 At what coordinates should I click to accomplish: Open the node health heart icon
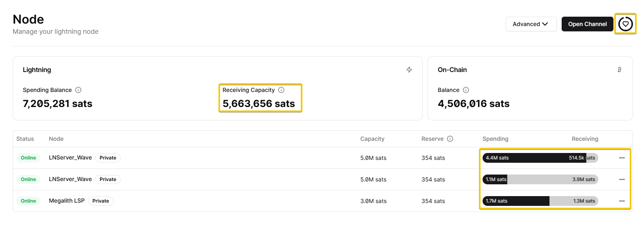[625, 24]
